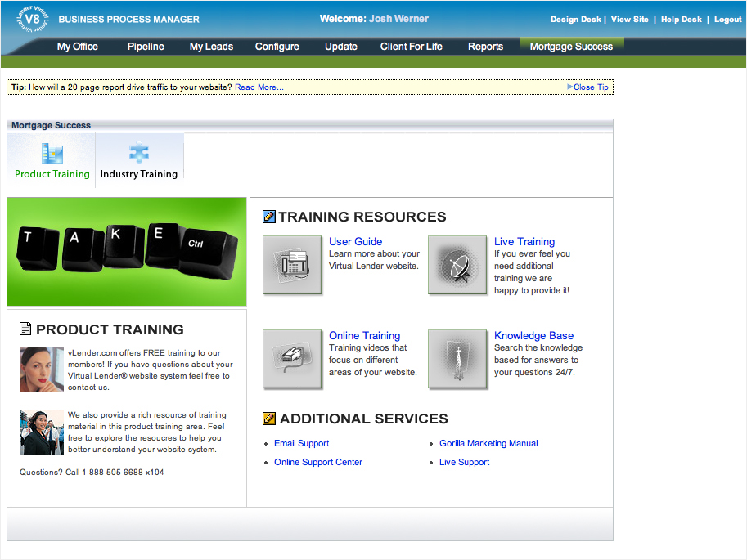
Task: Click the woman portrait photo thumbnail
Action: click(42, 370)
